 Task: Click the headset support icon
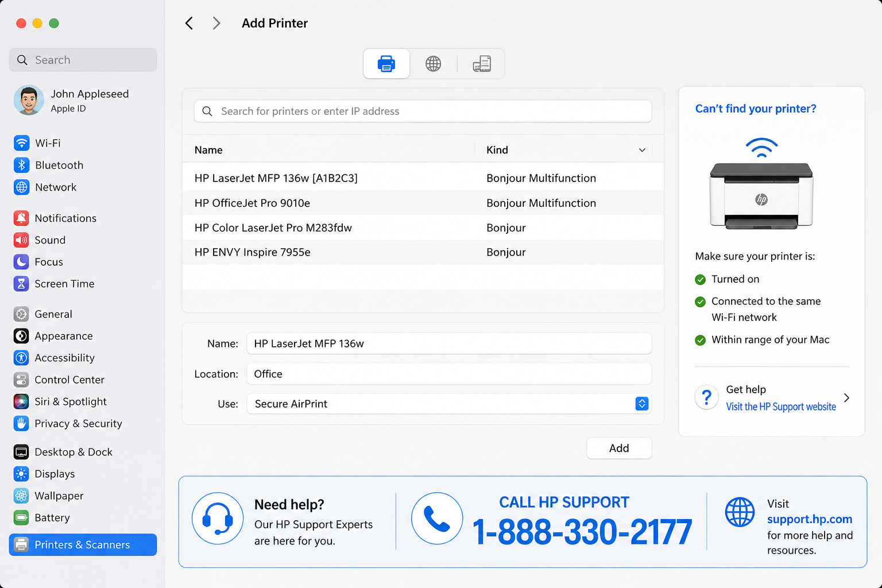pyautogui.click(x=218, y=519)
